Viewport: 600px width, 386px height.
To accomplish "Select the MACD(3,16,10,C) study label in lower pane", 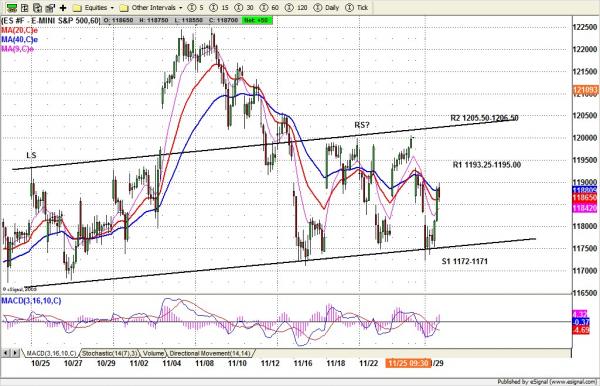I will [x=31, y=301].
